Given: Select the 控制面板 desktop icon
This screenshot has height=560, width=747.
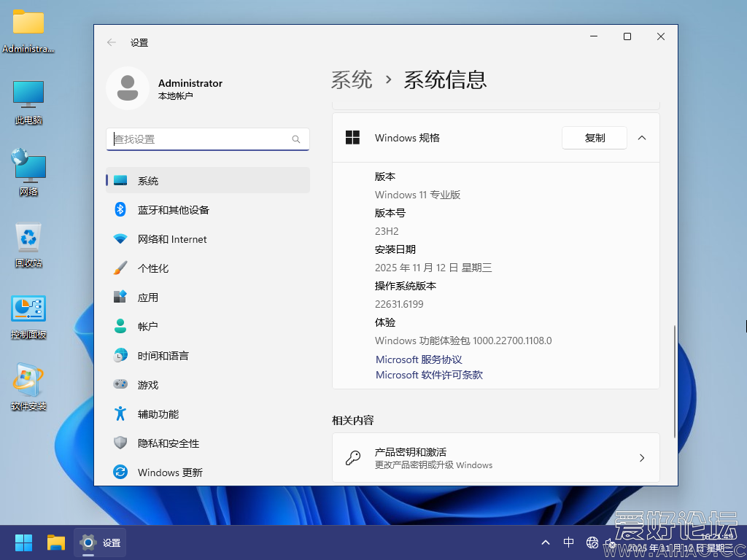Looking at the screenshot, I should 28,317.
